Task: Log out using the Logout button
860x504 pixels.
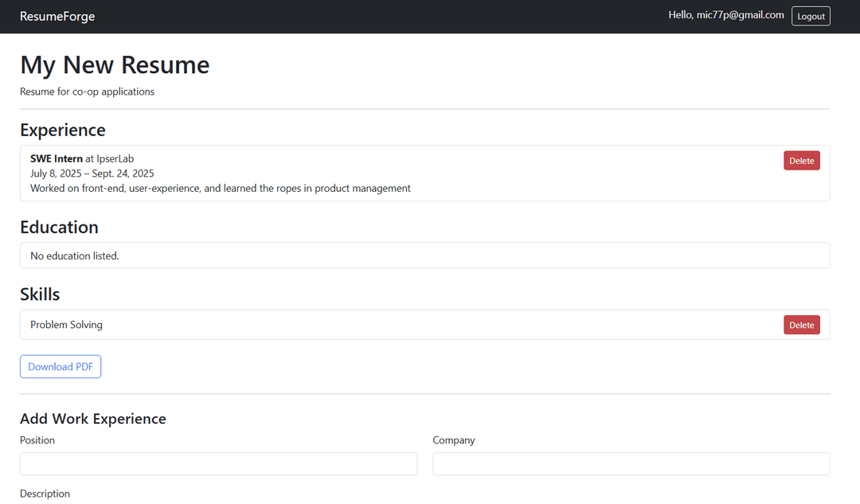Action: tap(810, 16)
